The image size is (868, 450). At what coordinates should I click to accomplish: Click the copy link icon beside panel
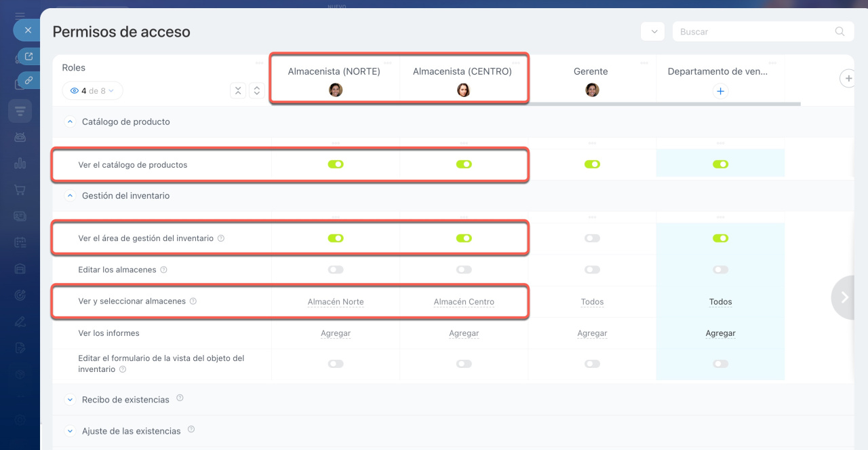pyautogui.click(x=28, y=80)
